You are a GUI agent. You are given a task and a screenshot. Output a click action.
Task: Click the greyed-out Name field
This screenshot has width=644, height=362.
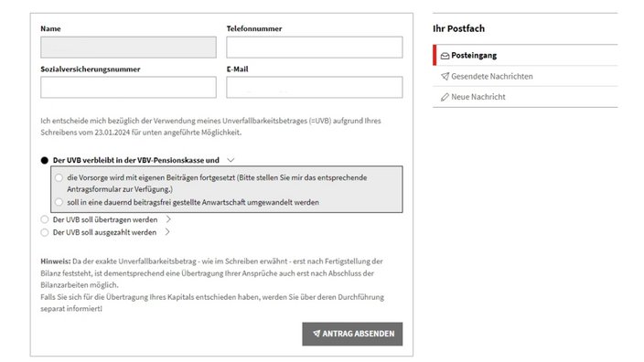(128, 48)
